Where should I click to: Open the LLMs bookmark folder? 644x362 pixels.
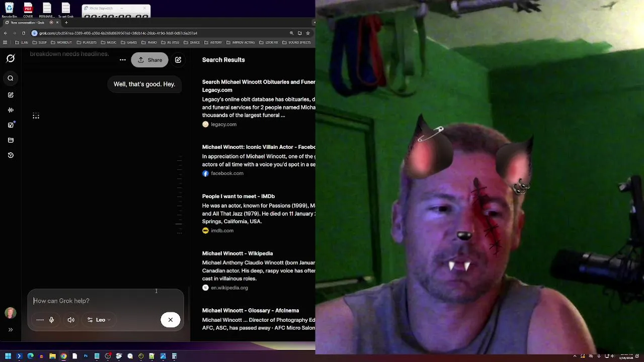click(22, 43)
